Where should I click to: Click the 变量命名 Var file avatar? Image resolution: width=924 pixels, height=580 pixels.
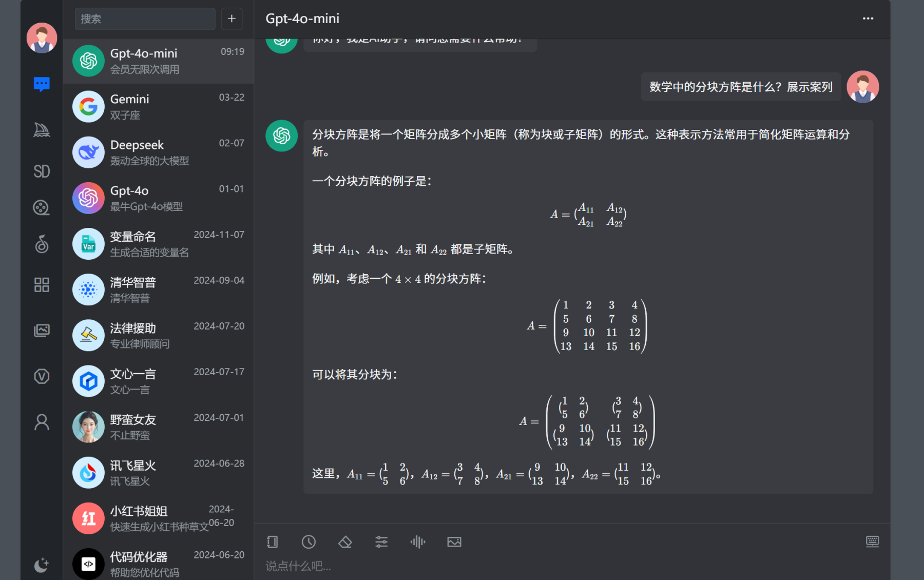point(88,243)
